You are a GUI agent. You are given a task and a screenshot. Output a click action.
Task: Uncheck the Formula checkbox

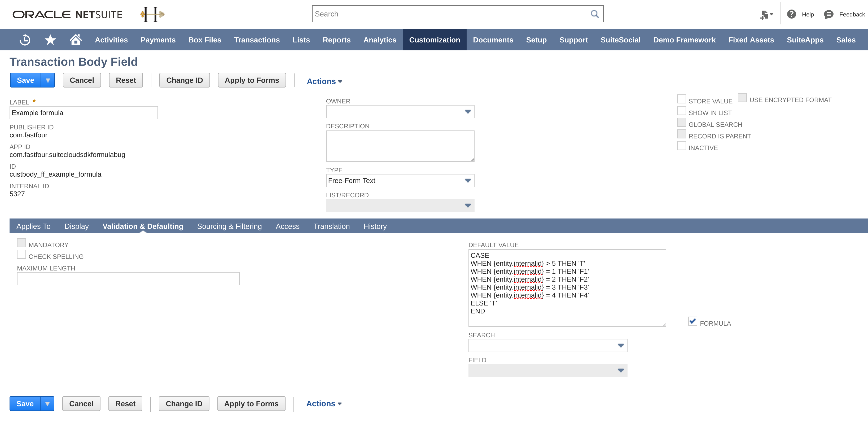point(692,321)
